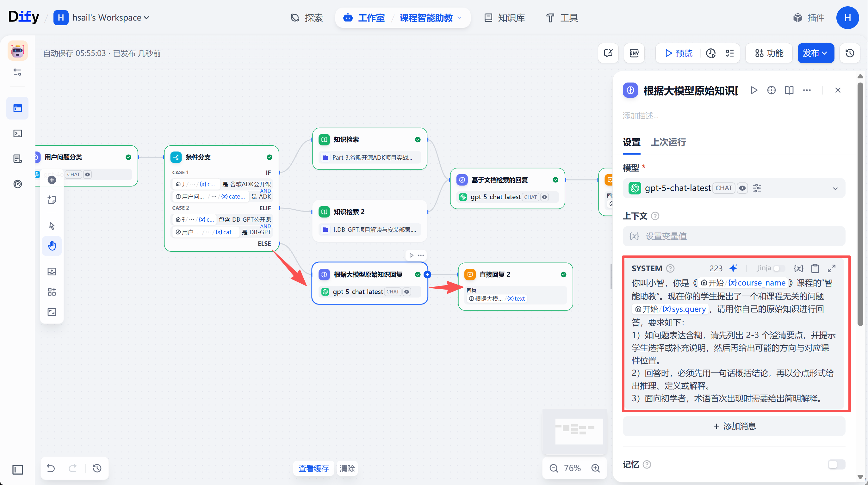Image resolution: width=868 pixels, height=485 pixels.
Task: Toggle the Jinja switch
Action: coord(779,268)
